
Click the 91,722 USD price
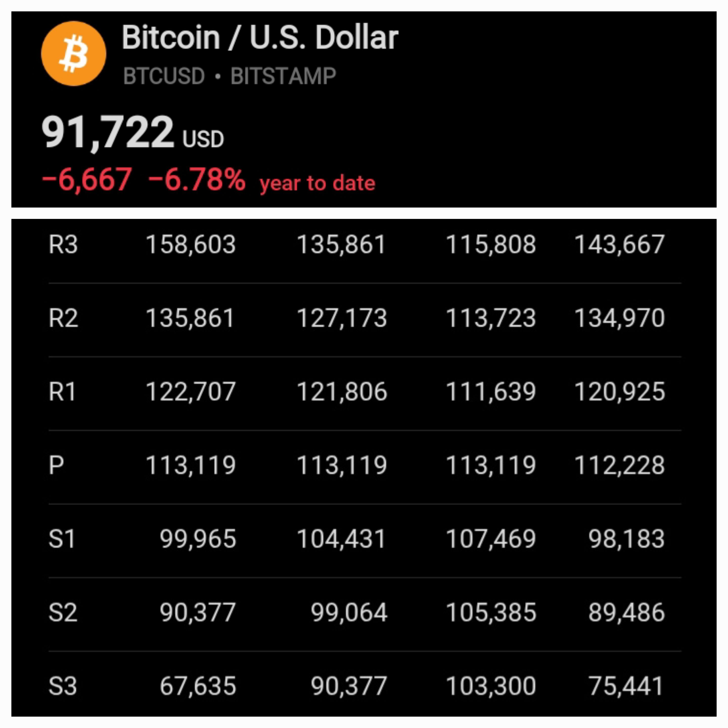tap(133, 132)
